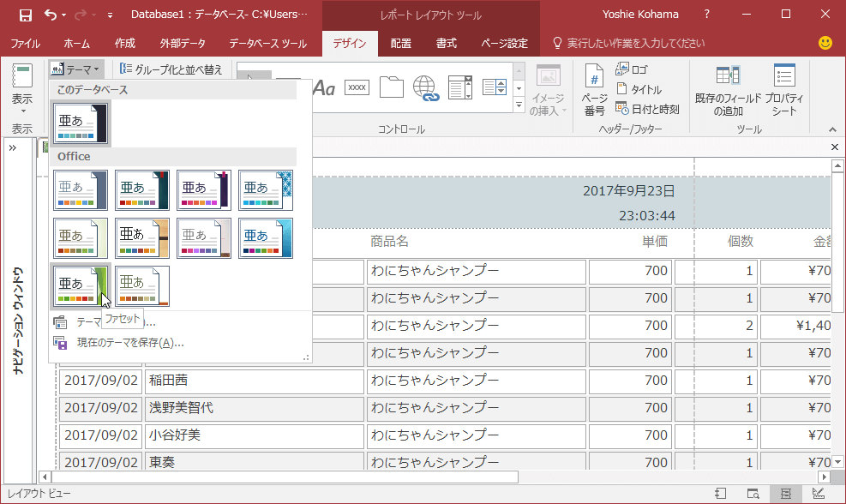This screenshot has width=846, height=504.
Task: Open the プロパティ シート property sheet
Action: click(x=783, y=90)
